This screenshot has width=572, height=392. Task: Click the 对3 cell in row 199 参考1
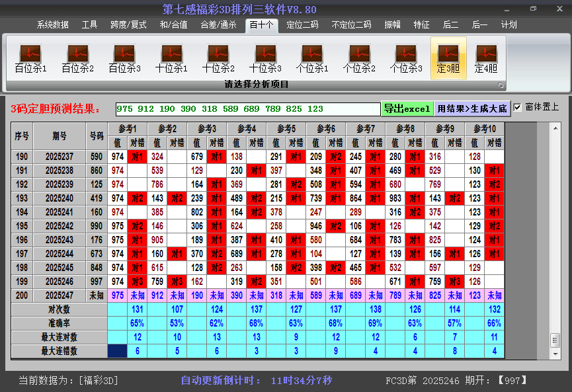137,282
